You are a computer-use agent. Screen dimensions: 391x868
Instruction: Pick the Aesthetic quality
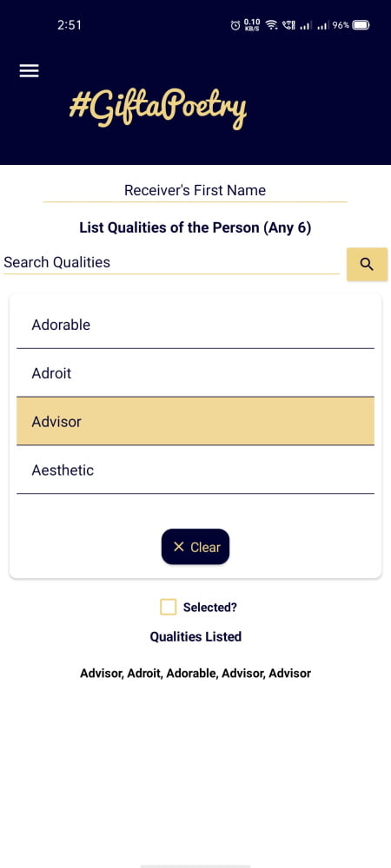tap(195, 470)
